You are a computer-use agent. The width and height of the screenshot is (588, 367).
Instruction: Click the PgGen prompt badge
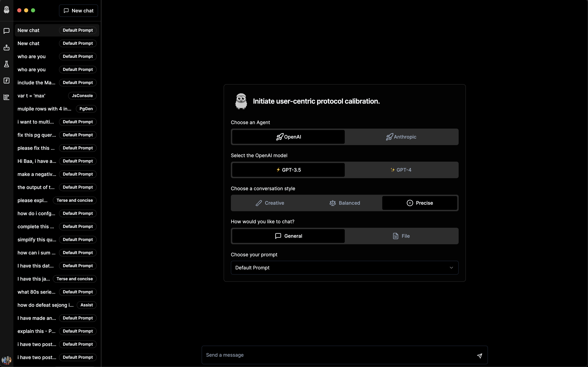(86, 109)
